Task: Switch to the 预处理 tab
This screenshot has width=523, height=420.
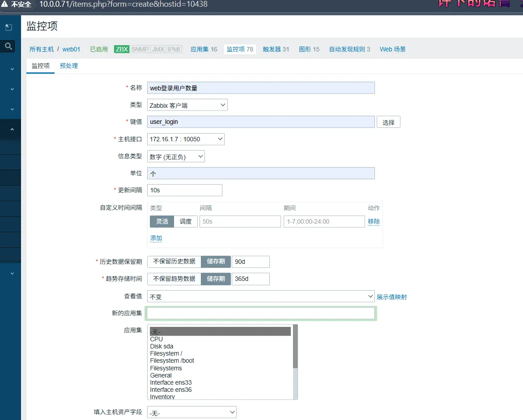Action: pyautogui.click(x=69, y=66)
